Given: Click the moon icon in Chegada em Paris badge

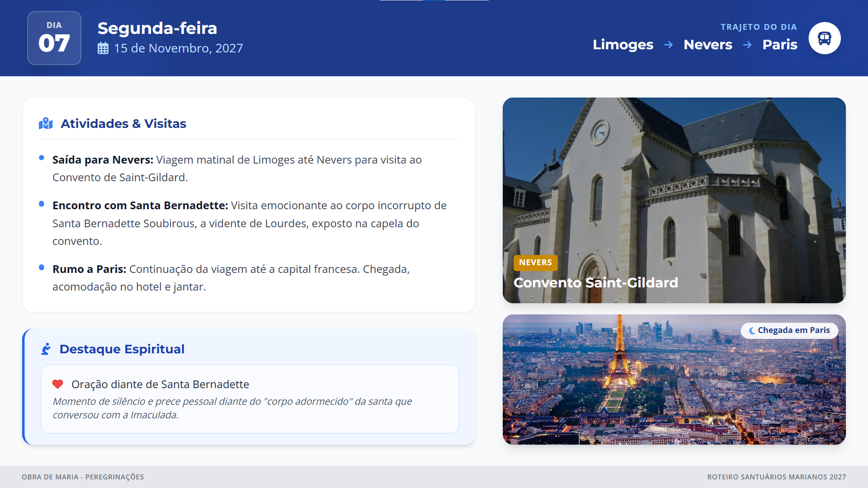Looking at the screenshot, I should pos(752,331).
